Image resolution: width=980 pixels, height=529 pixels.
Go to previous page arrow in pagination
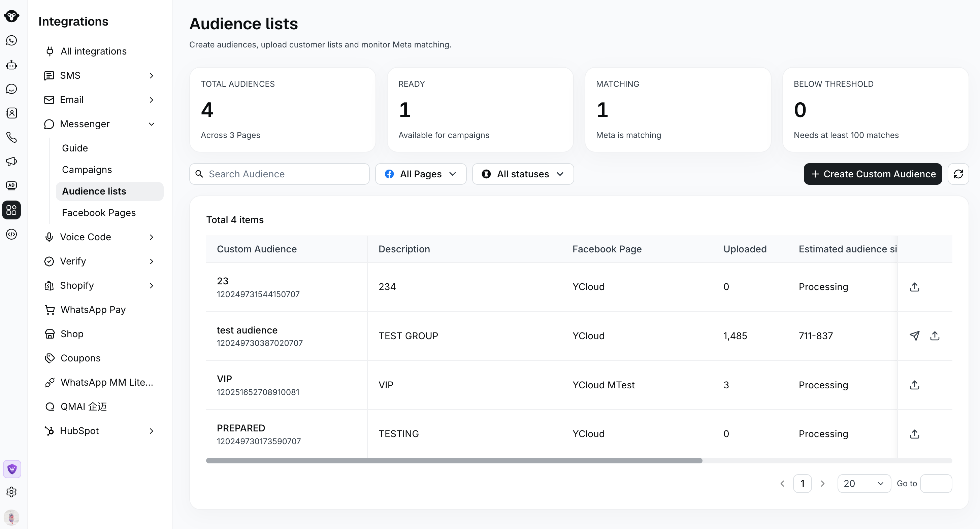pos(782,483)
